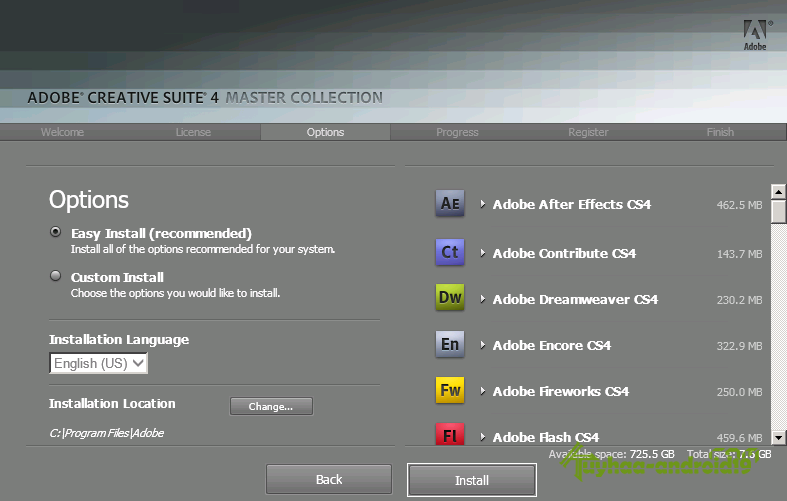Screen dimensions: 787x501
Task: Click the Back button
Action: 329,479
